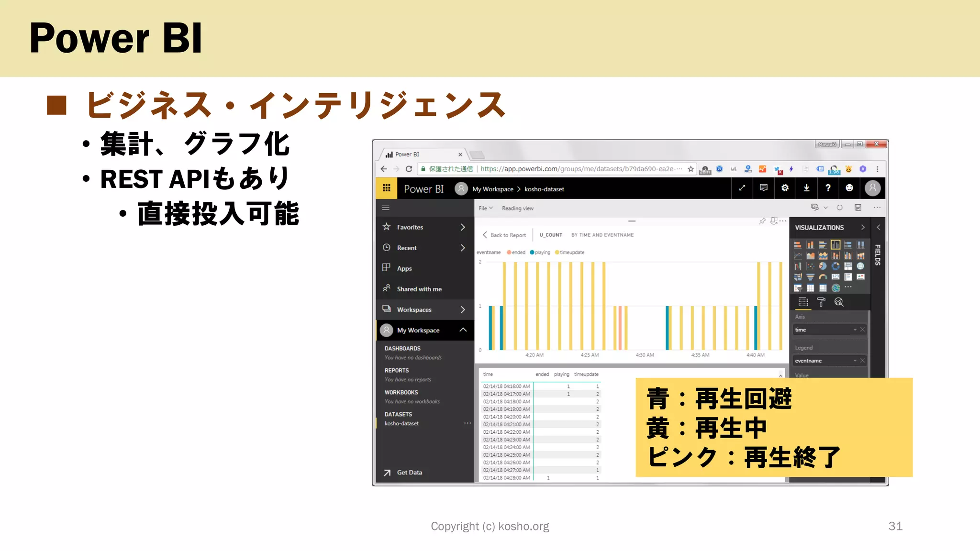Choose the Line chart visualization
980x551 pixels.
[x=798, y=255]
